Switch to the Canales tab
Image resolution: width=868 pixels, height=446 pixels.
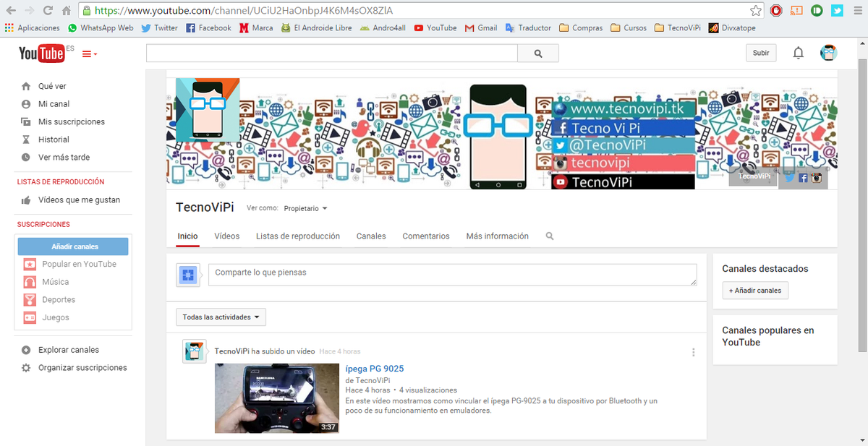[371, 236]
